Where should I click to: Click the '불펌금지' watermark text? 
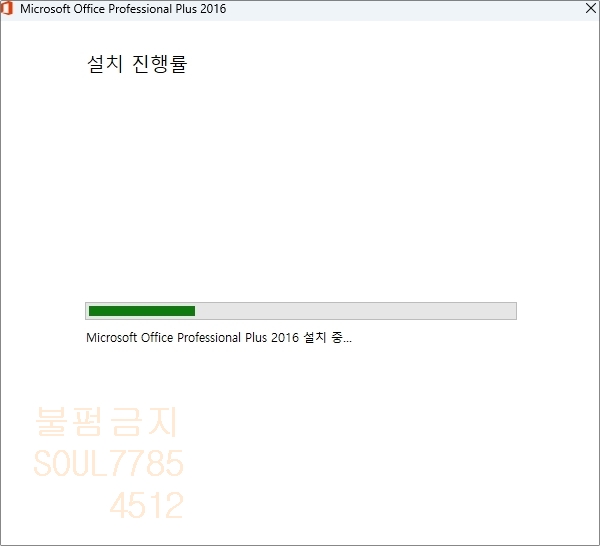[106, 422]
